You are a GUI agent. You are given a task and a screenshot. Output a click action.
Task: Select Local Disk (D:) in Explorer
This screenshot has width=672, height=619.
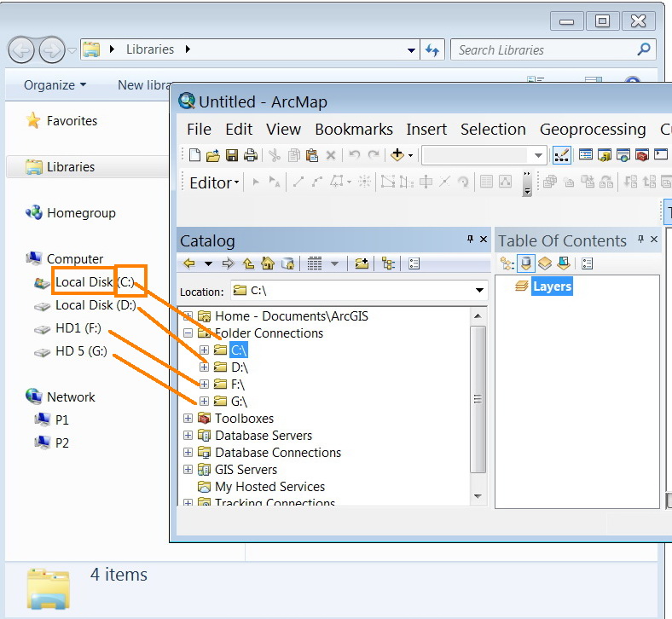pos(96,305)
